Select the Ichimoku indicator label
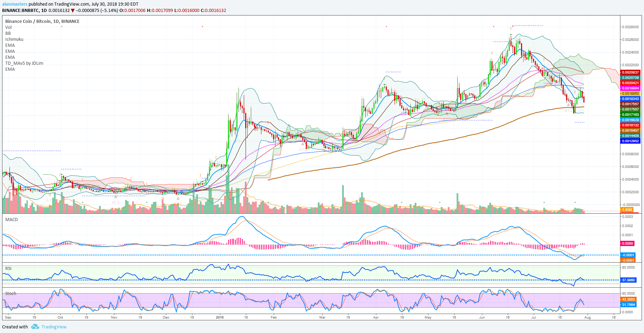 14,39
